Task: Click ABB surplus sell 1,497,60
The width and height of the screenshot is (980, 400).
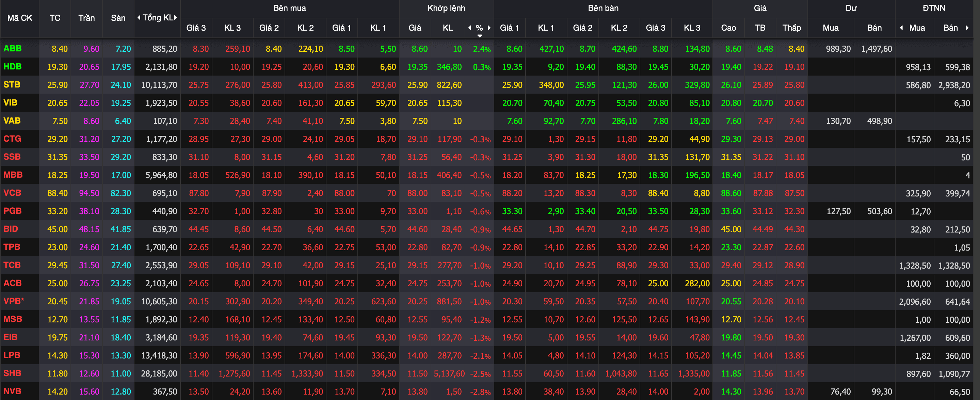Action: point(876,49)
